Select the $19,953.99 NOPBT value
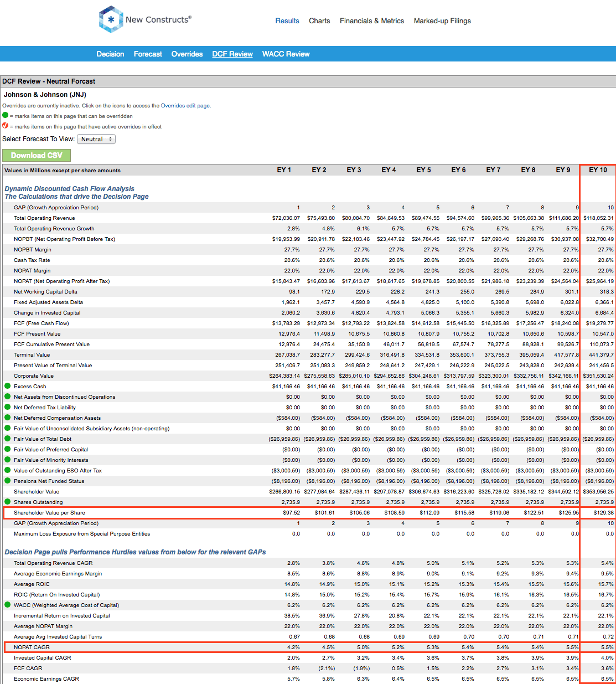 [286, 239]
